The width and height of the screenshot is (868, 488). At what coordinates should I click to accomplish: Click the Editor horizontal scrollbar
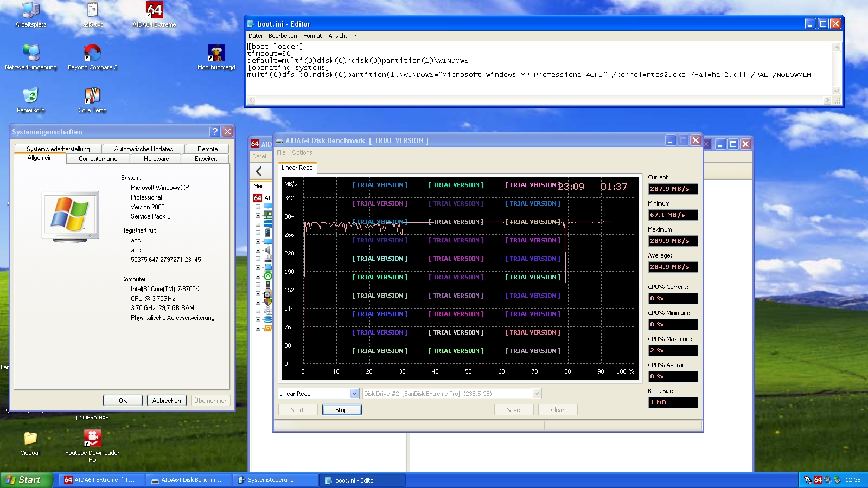540,100
